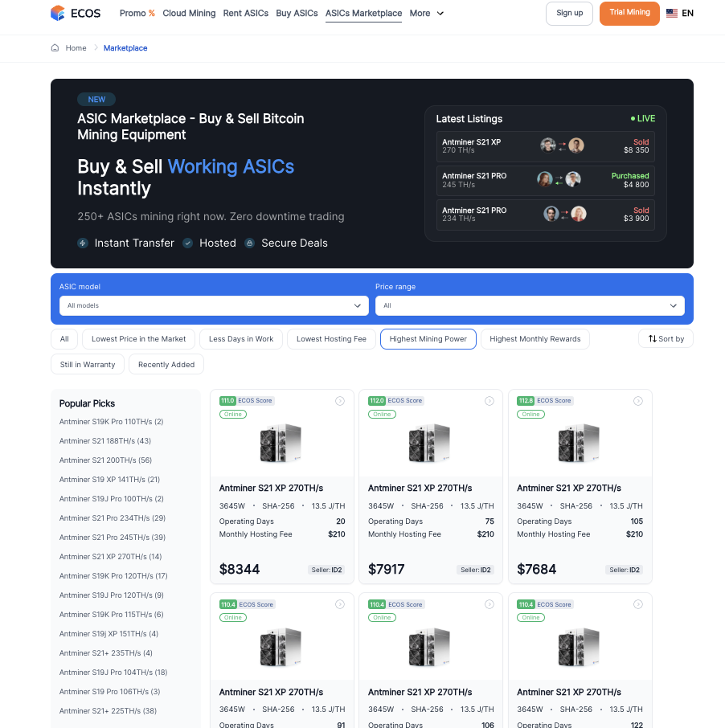
Task: Open the Cloud Mining menu item
Action: tap(189, 14)
